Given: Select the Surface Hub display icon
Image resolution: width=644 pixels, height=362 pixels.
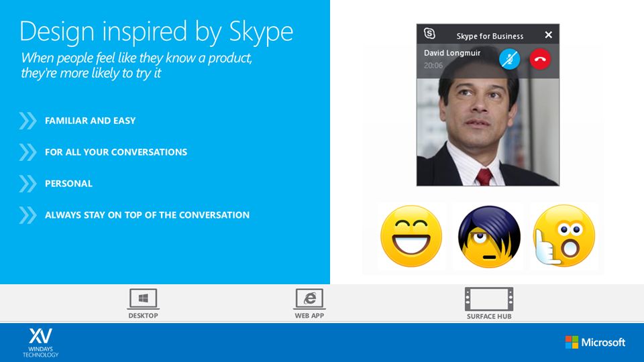Looking at the screenshot, I should [489, 299].
